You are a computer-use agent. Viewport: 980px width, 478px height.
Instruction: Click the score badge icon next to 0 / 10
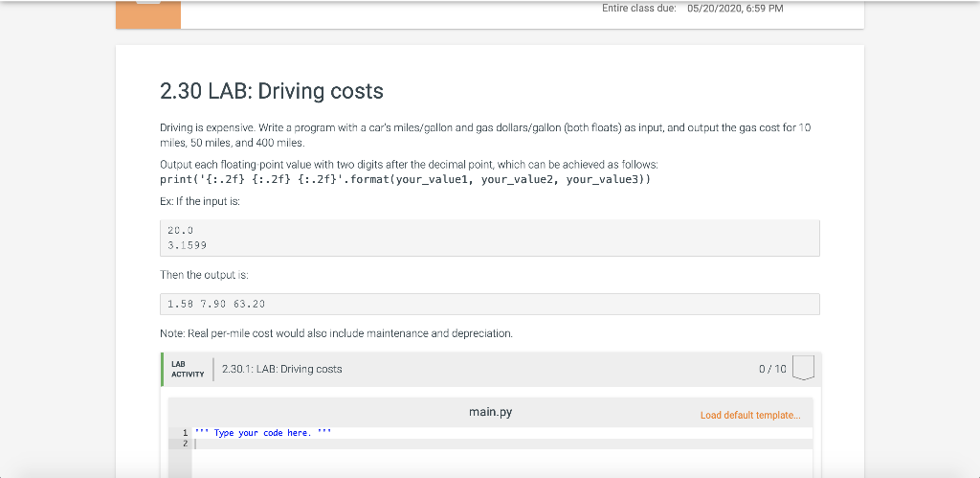[803, 369]
